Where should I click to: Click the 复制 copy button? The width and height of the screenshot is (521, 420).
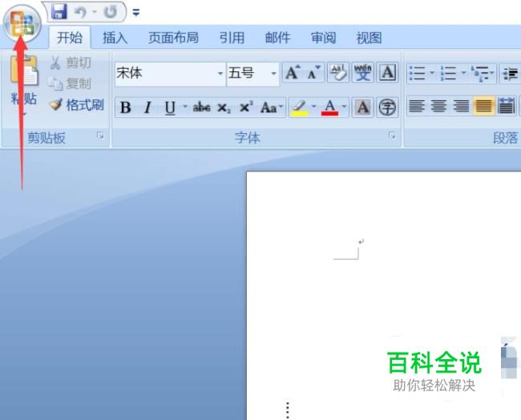[69, 83]
